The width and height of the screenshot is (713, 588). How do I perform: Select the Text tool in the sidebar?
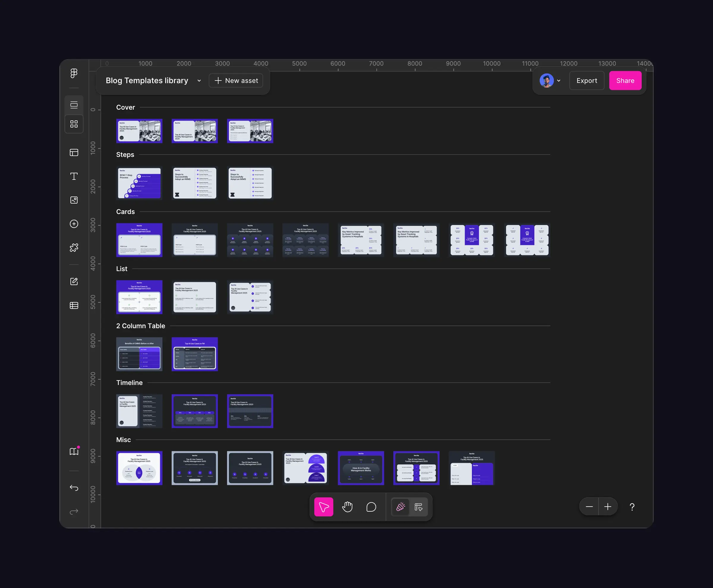[x=74, y=176]
